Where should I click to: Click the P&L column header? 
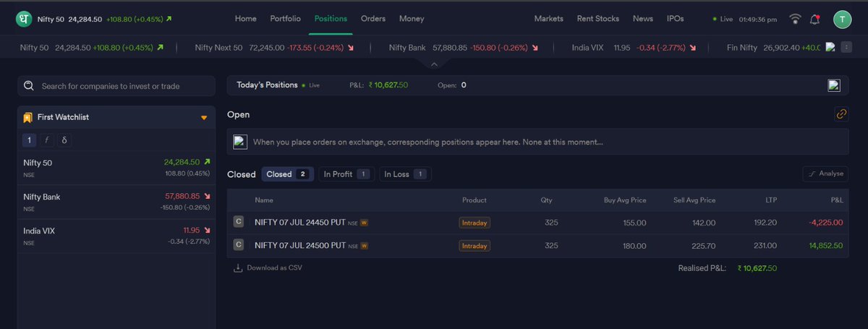pyautogui.click(x=837, y=200)
